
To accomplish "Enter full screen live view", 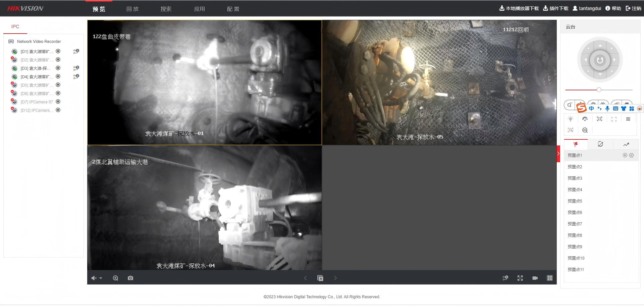I will pos(520,278).
